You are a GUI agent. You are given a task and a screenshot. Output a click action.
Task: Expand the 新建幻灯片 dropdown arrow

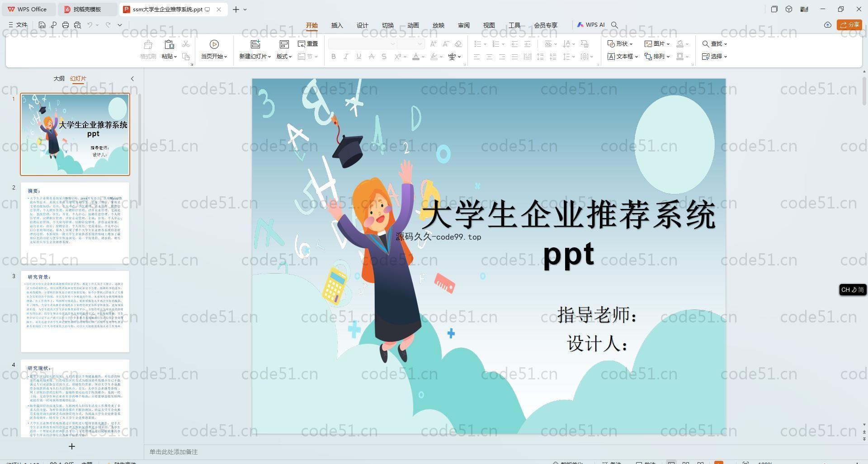click(x=269, y=57)
